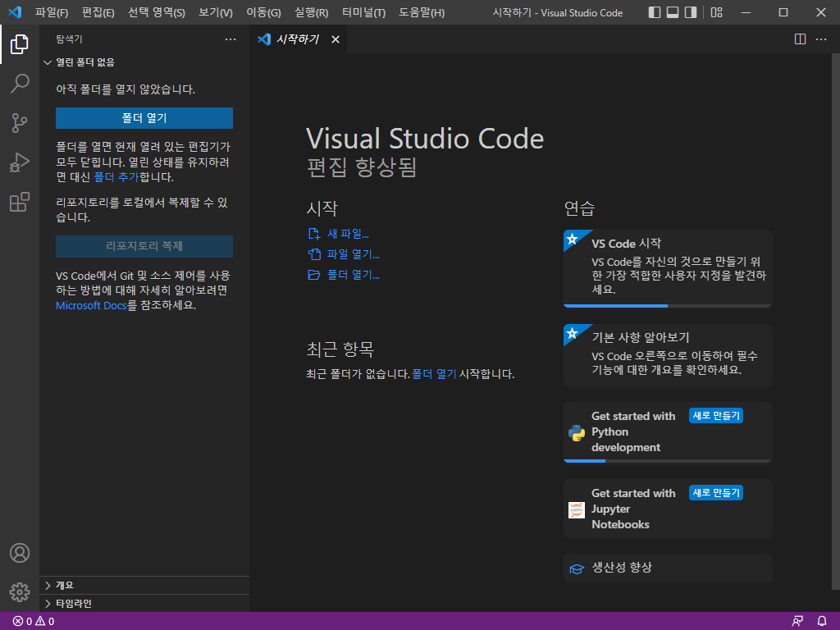840x630 pixels.
Task: Open the Microsoft Docs link
Action: 91,305
